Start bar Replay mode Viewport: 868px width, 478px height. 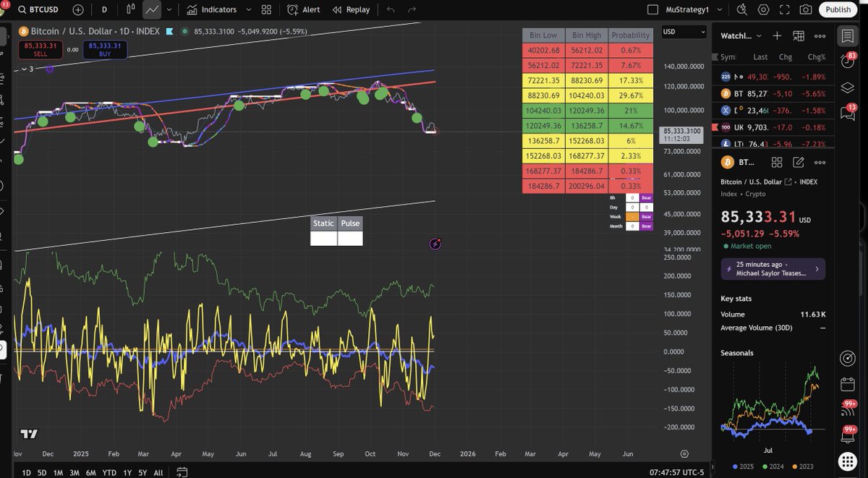tap(352, 9)
